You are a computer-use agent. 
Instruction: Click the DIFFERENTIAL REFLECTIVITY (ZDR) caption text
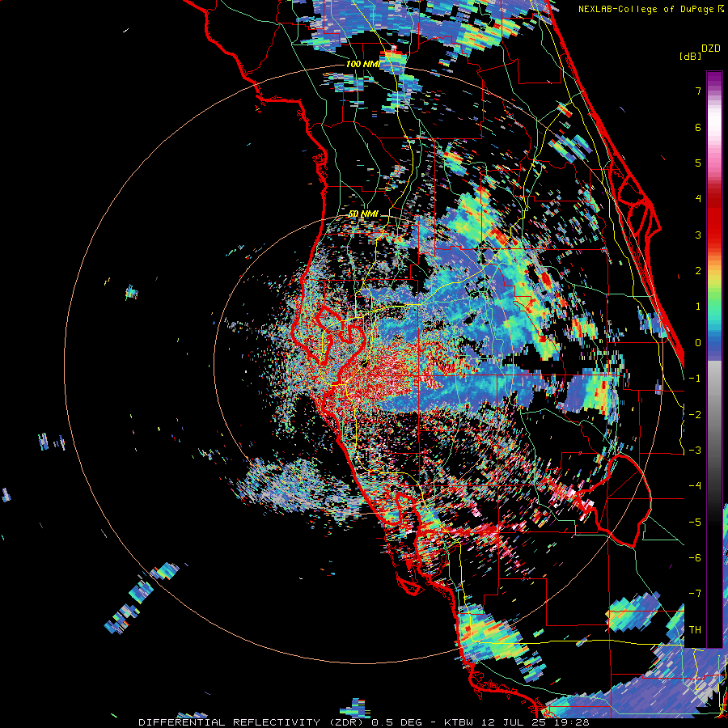[x=251, y=722]
